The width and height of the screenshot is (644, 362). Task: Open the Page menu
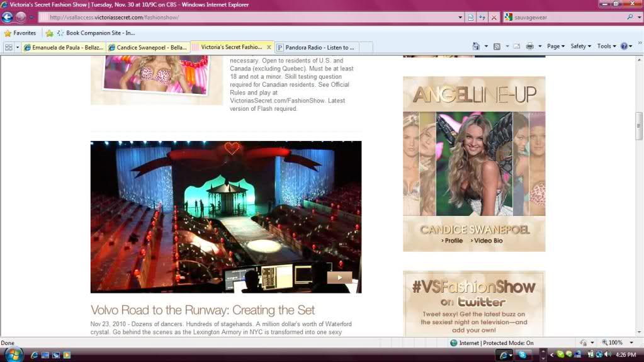click(556, 47)
